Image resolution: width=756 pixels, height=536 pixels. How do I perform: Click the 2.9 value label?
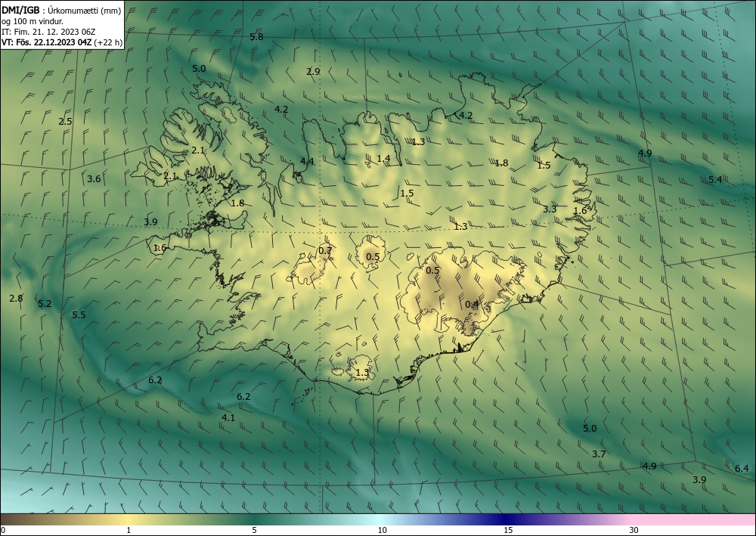[313, 71]
